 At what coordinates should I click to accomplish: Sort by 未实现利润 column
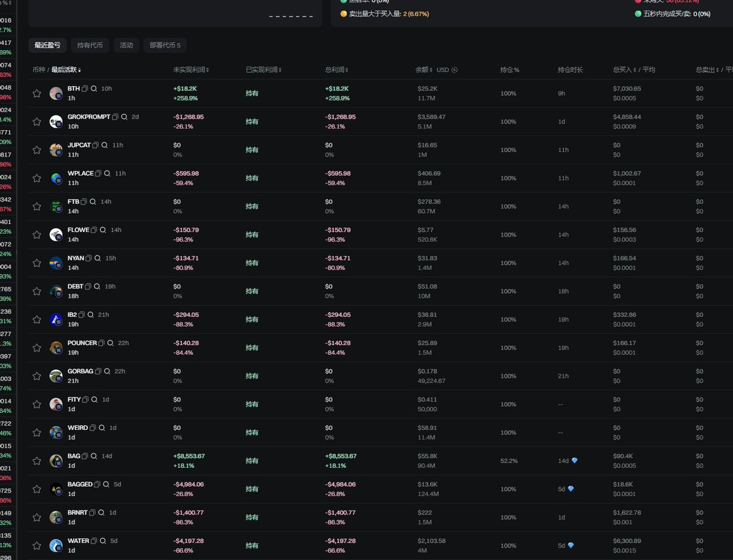pos(191,70)
